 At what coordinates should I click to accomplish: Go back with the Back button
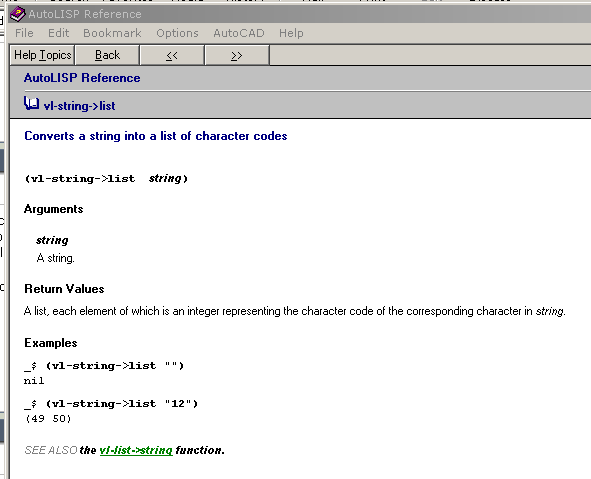pos(107,55)
